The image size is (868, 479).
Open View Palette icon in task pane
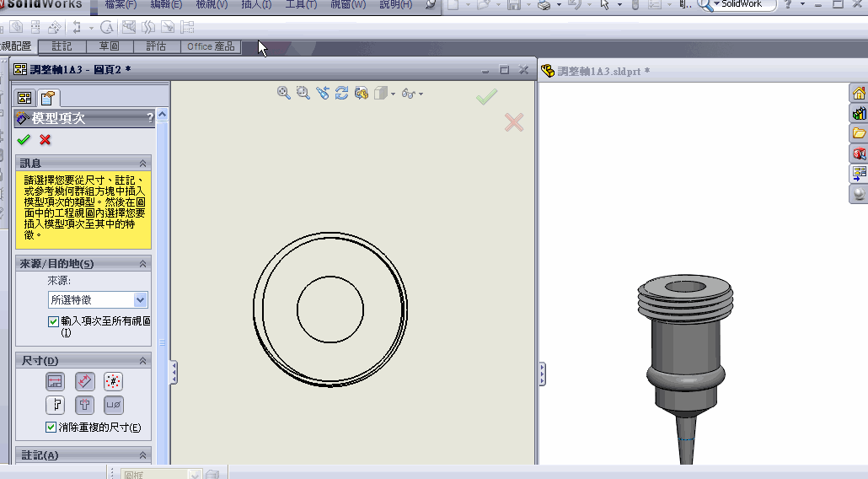point(859,174)
